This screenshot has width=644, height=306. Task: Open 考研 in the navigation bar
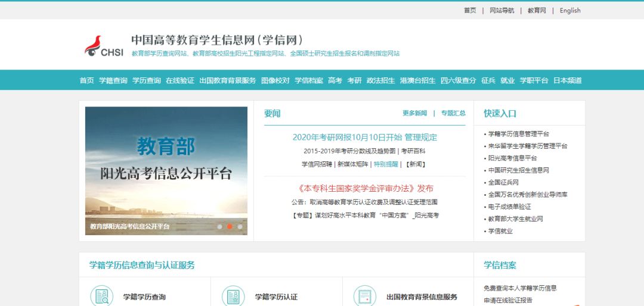(x=354, y=80)
